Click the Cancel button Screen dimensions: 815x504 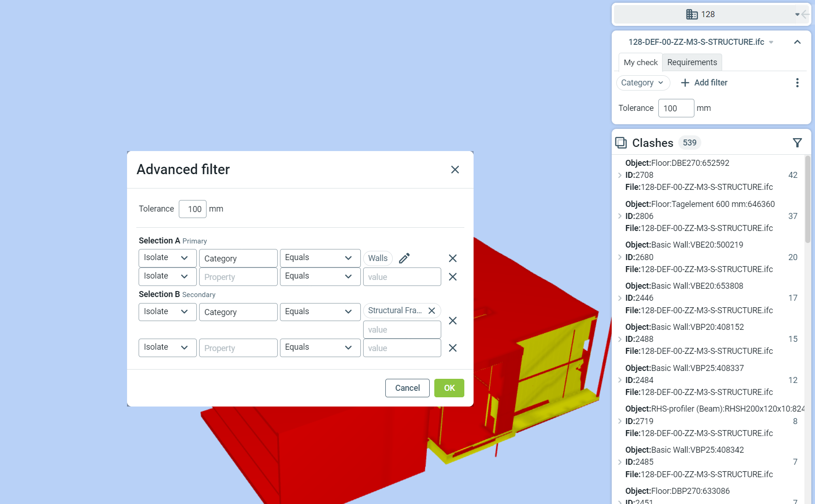(407, 388)
